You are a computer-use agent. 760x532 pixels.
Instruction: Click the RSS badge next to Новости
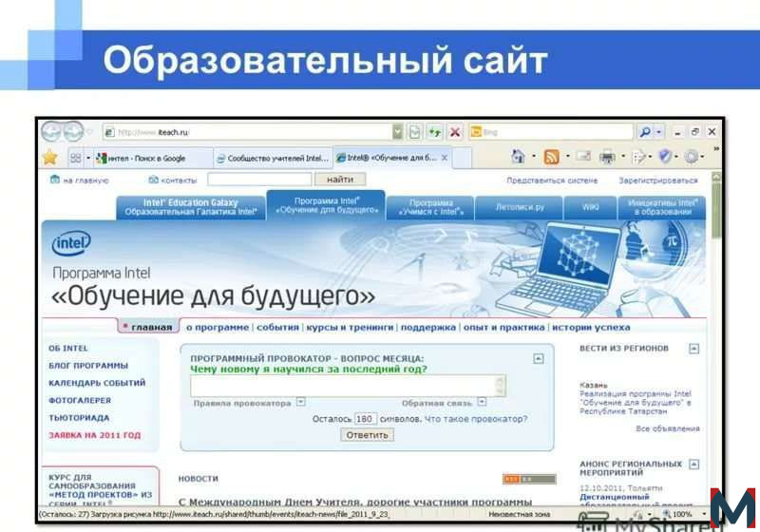pyautogui.click(x=529, y=479)
